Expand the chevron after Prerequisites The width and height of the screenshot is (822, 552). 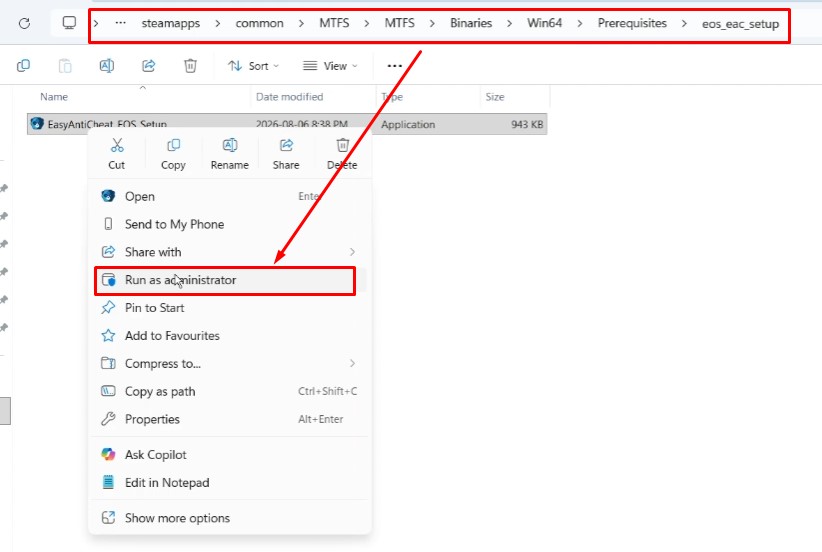point(684,24)
